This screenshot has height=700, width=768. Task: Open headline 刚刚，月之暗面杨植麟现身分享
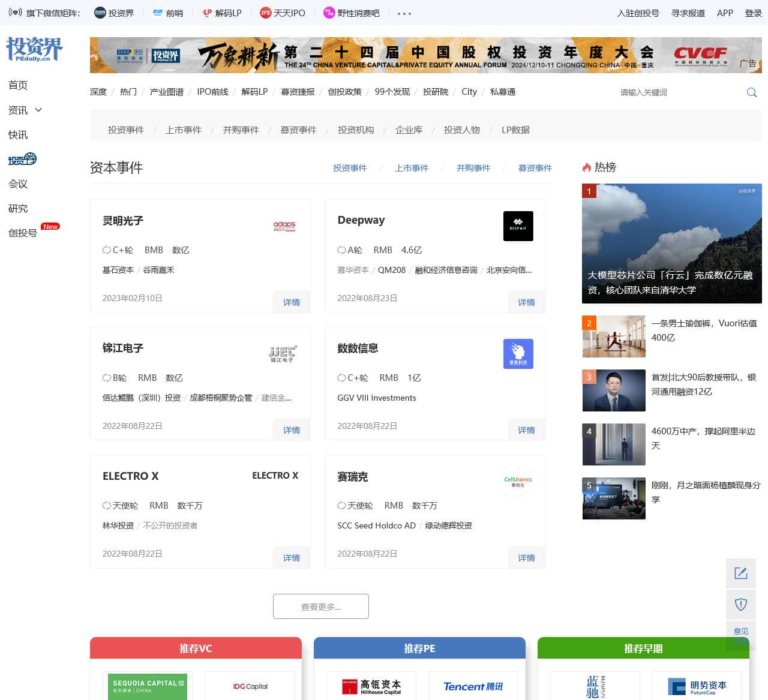[x=706, y=492]
